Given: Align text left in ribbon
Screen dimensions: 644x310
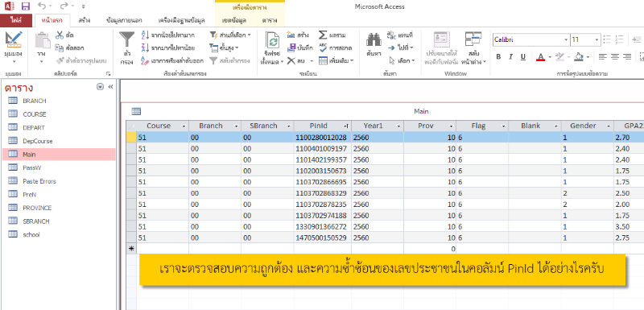Looking at the screenshot, I should pos(602,56).
